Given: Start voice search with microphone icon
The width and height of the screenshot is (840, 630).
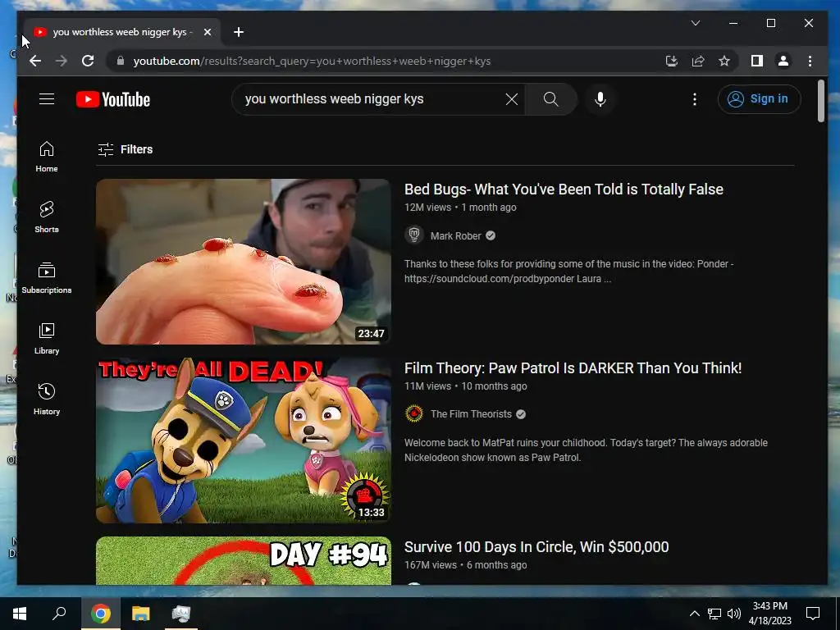Looking at the screenshot, I should (600, 99).
